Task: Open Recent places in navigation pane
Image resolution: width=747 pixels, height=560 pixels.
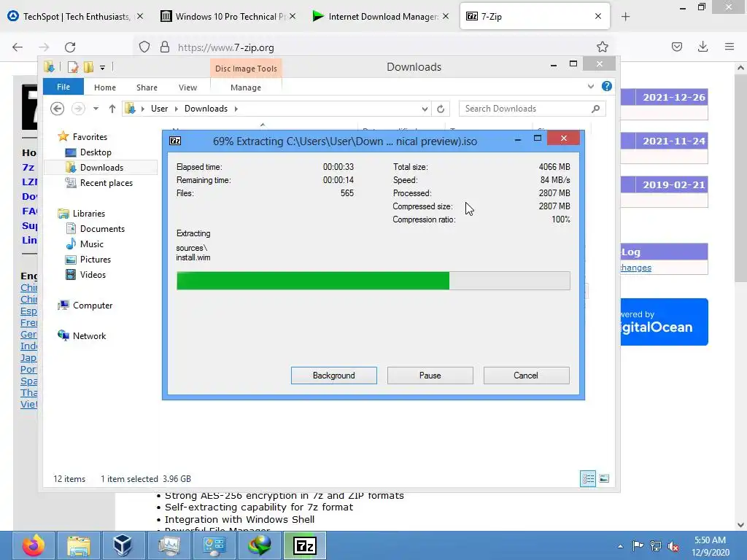Action: pyautogui.click(x=107, y=183)
